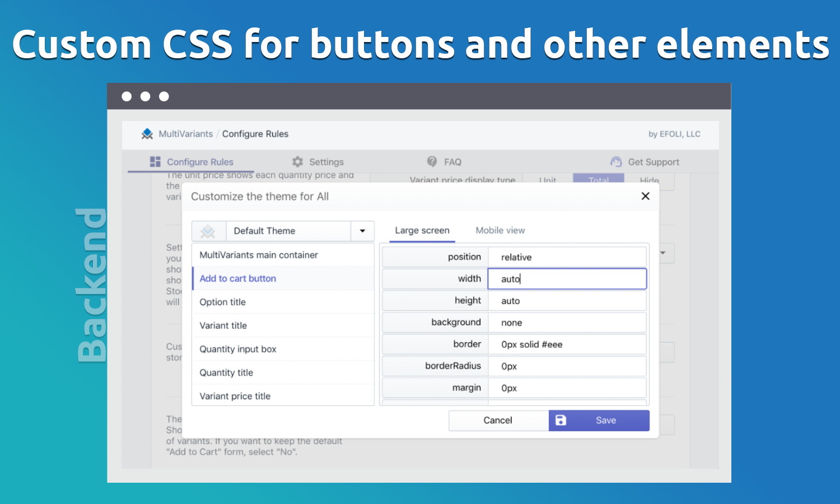
Task: Click the Settings gear icon
Action: click(x=298, y=162)
